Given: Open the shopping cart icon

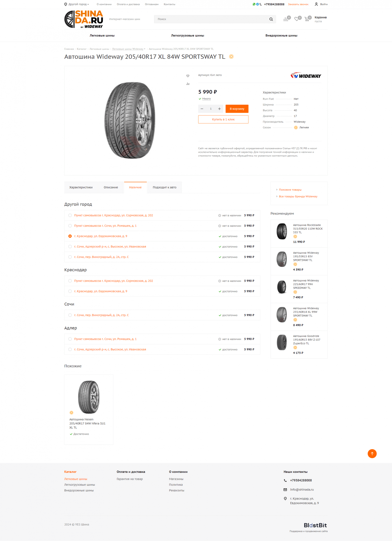Looking at the screenshot, I should click(307, 19).
